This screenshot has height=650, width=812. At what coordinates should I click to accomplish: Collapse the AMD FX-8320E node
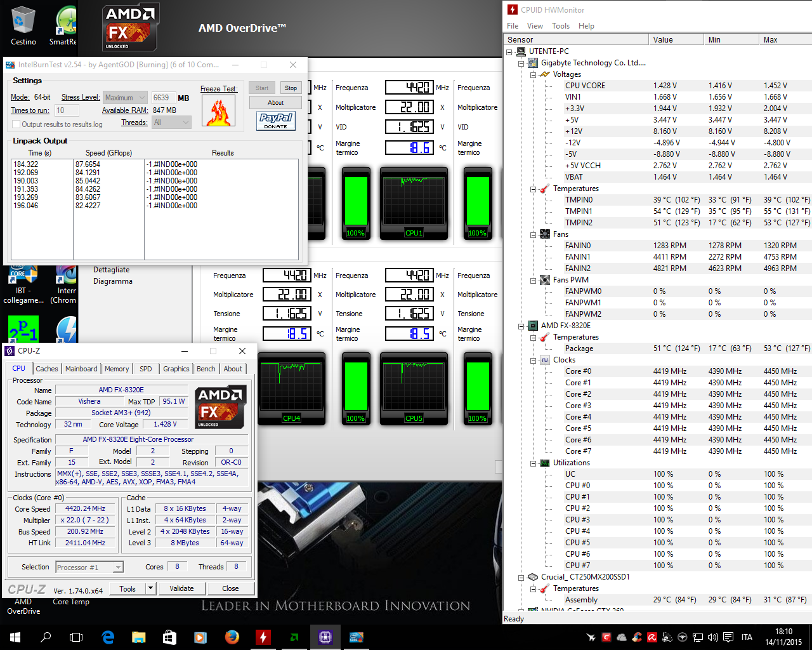521,326
